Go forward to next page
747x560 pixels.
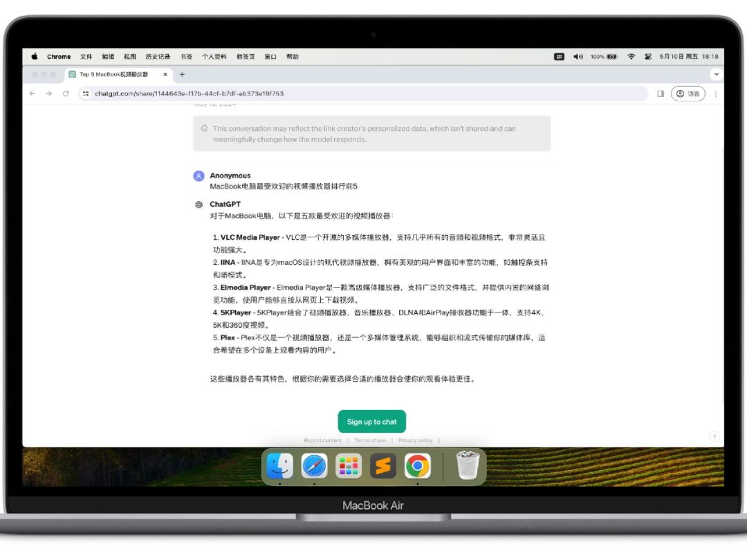tap(49, 94)
